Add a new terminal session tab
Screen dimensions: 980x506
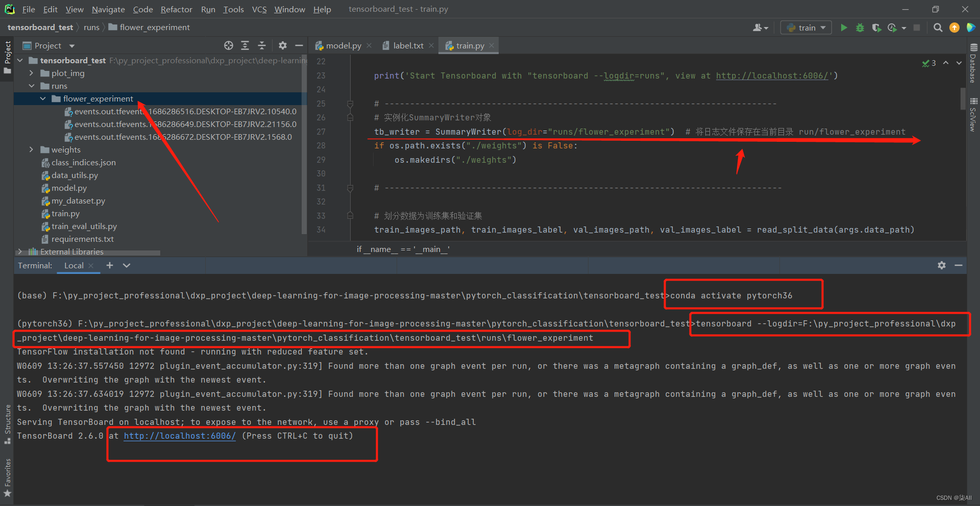(x=110, y=265)
